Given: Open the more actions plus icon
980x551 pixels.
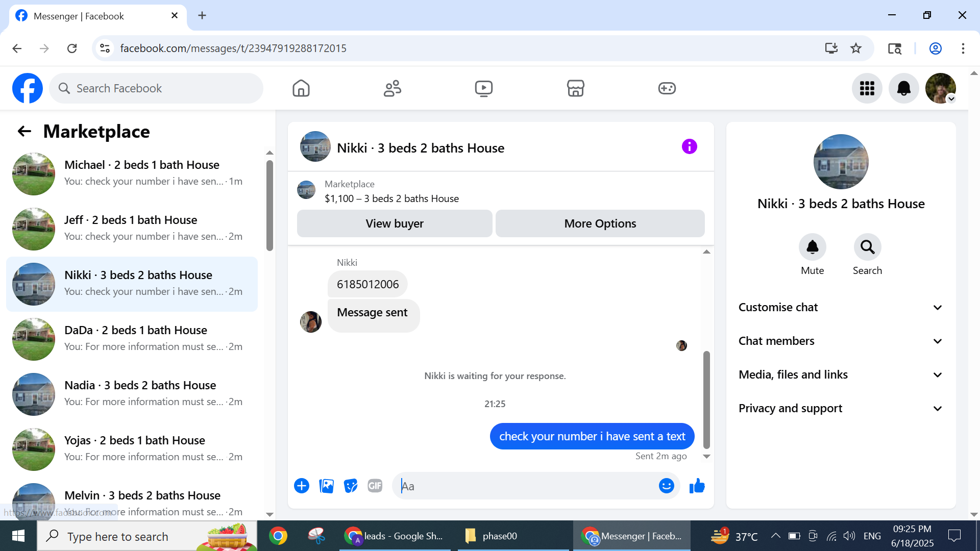Looking at the screenshot, I should [x=302, y=486].
